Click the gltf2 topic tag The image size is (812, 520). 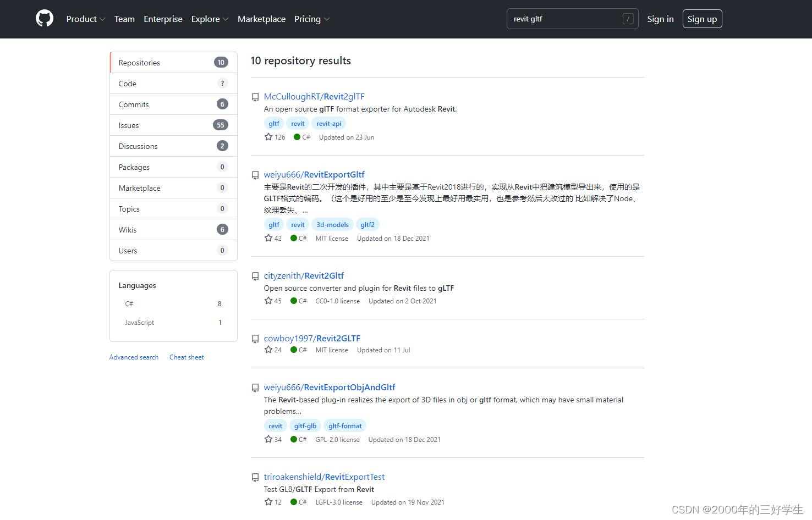point(367,225)
